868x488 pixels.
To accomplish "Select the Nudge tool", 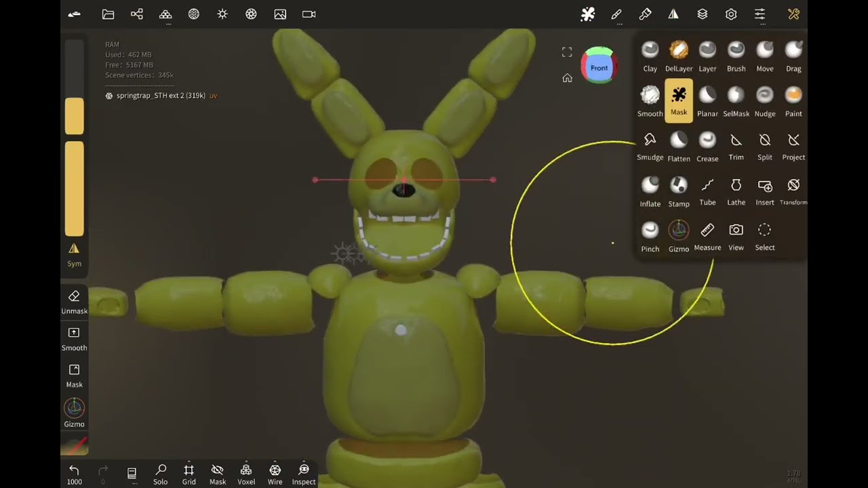I will (765, 102).
